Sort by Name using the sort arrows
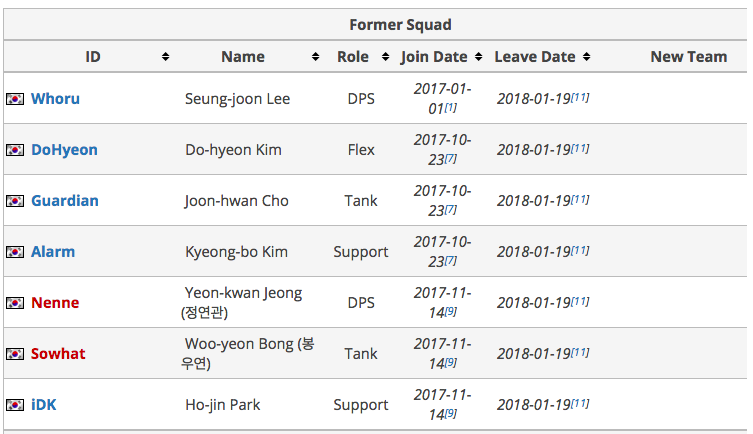This screenshot has width=753, height=434. pos(315,57)
